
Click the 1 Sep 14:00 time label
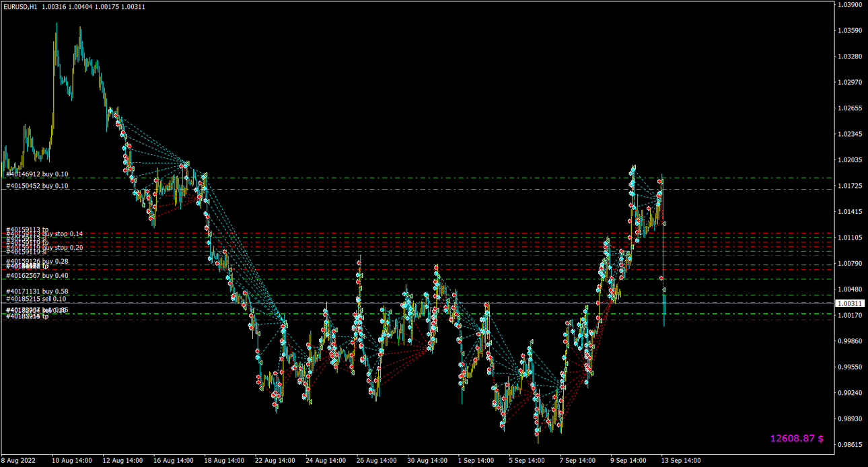pos(476,461)
